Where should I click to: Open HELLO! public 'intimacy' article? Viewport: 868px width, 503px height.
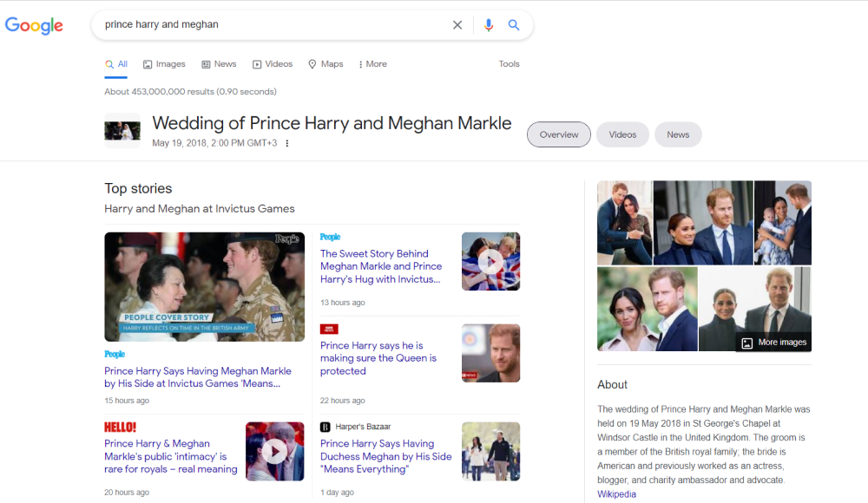(x=170, y=456)
